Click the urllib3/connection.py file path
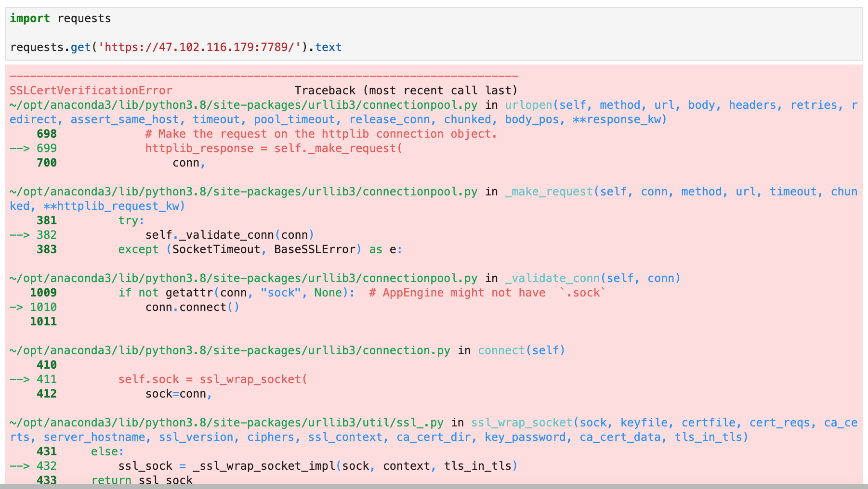 coord(230,350)
